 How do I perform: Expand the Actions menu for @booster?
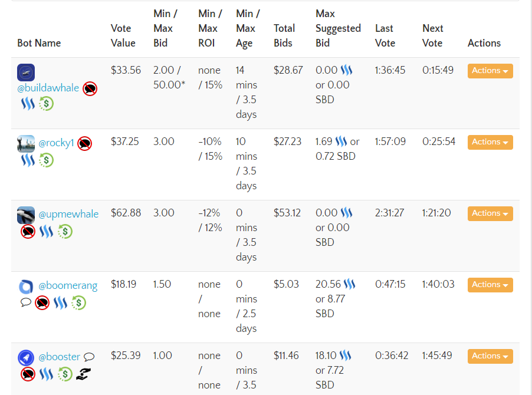490,356
